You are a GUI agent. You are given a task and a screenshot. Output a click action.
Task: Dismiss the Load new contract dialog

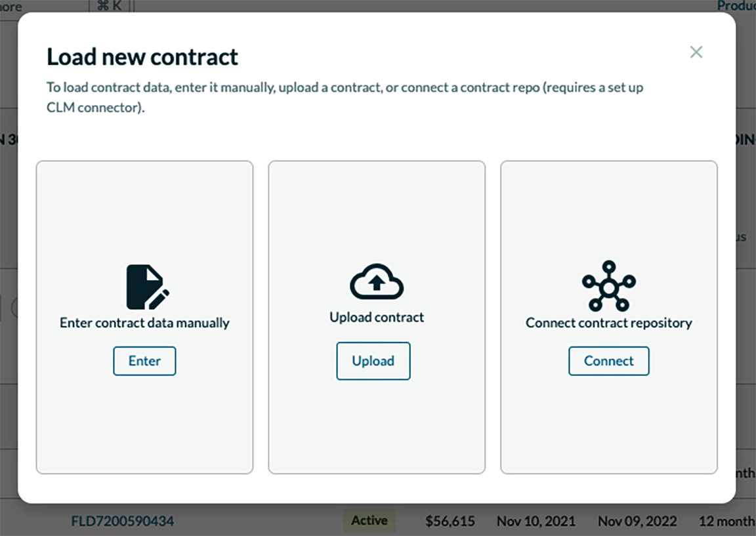tap(696, 52)
